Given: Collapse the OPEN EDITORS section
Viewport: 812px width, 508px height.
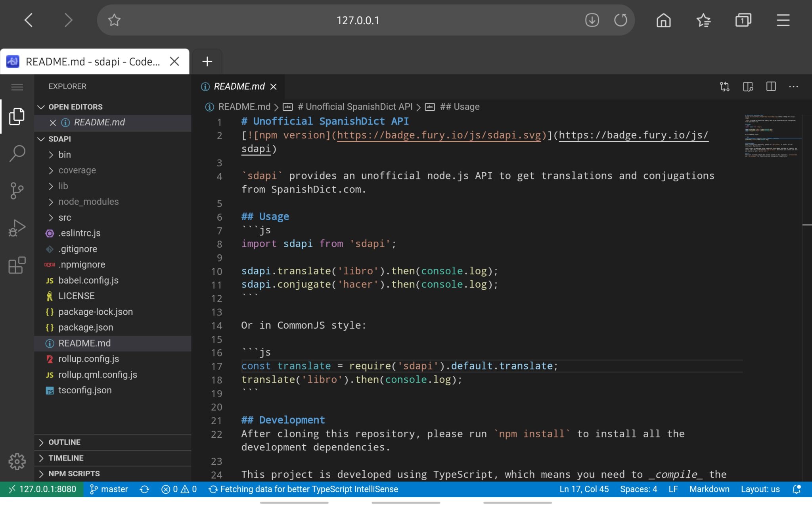Looking at the screenshot, I should coord(75,107).
